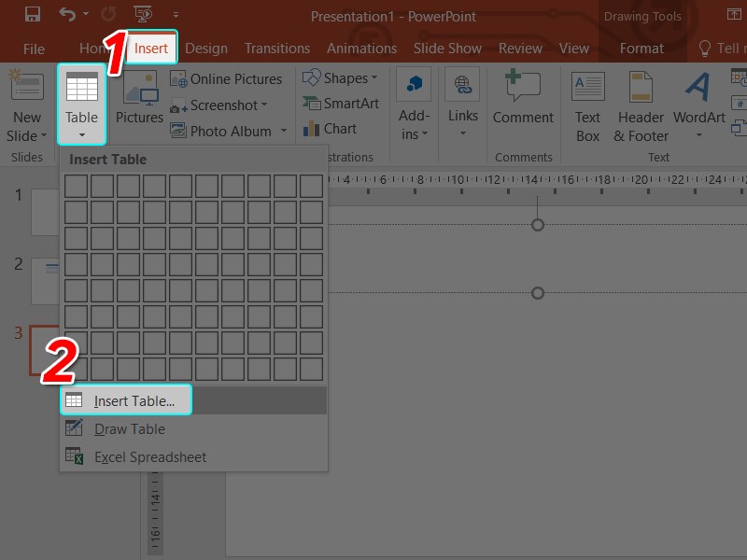The width and height of the screenshot is (747, 560).
Task: Open Header & Footer dialog
Action: click(x=641, y=105)
